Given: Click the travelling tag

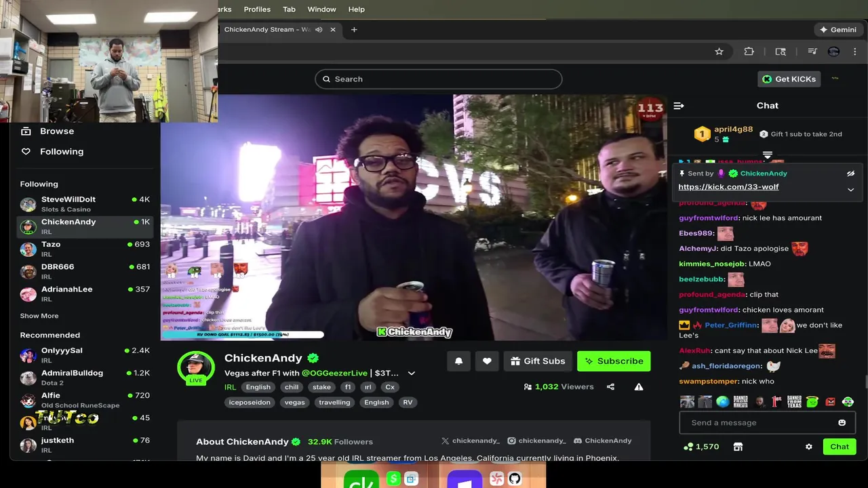Looking at the screenshot, I should click(x=334, y=402).
